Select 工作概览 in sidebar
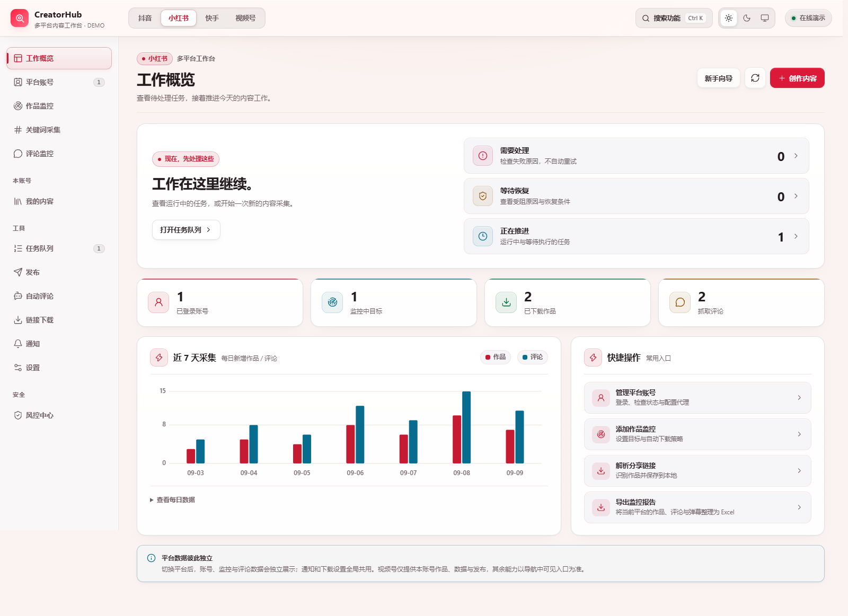 point(59,58)
